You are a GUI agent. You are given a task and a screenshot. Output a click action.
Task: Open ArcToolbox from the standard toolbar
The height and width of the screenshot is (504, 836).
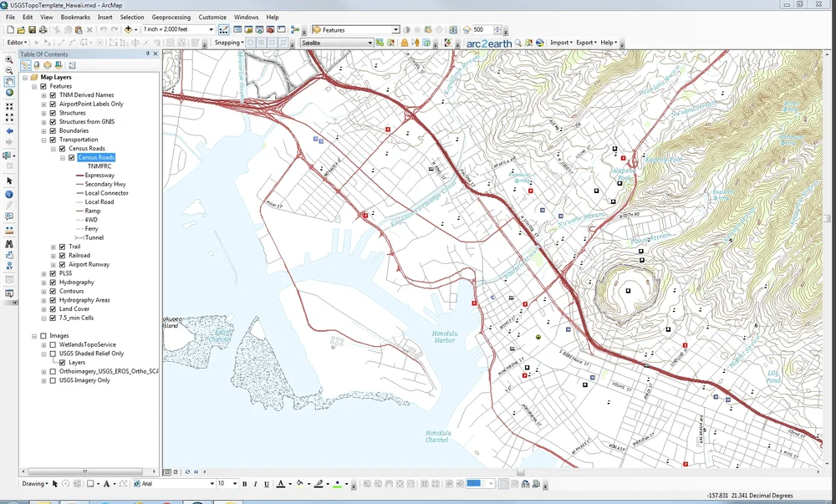(271, 29)
